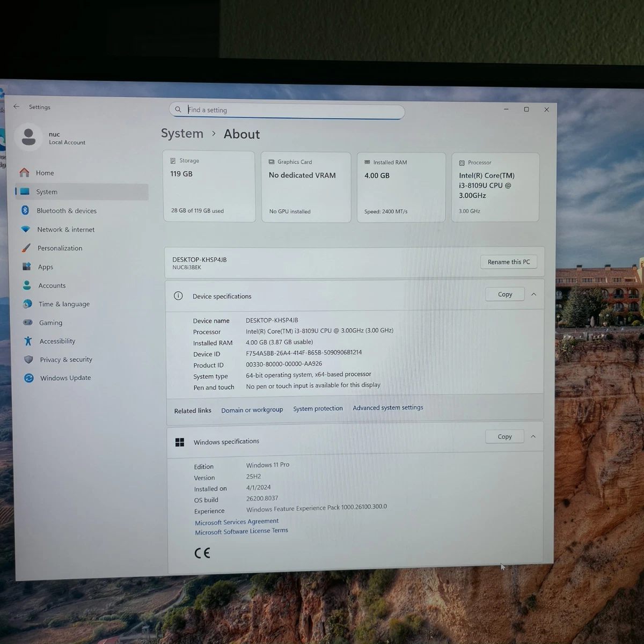Click the Installed RAM 4.00 GB card
Image resolution: width=644 pixels, height=644 pixels.
[x=401, y=187]
